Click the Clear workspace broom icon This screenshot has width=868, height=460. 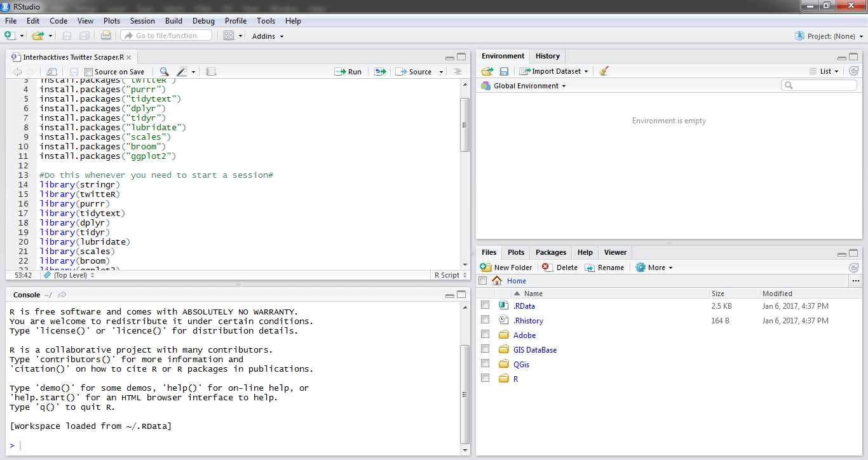tap(604, 71)
